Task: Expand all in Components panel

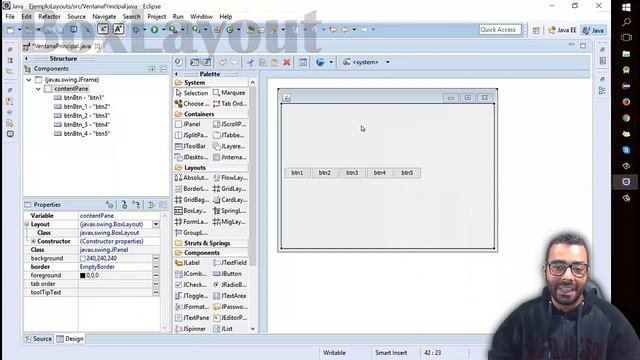Action: pyautogui.click(x=152, y=69)
